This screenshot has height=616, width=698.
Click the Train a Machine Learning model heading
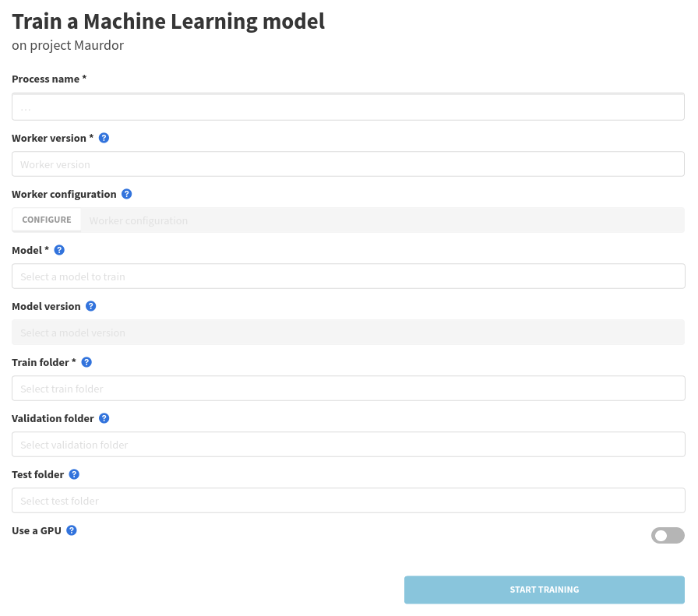coord(168,22)
